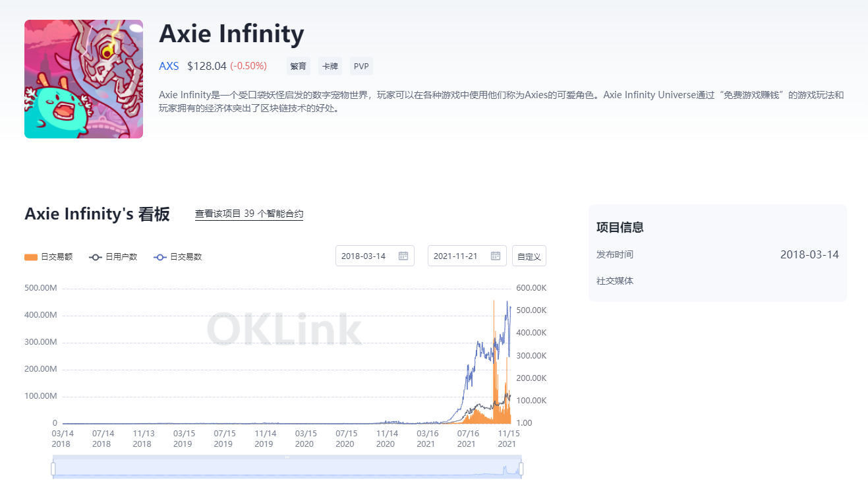
Task: Click the Axie Infinity title heading
Action: pyautogui.click(x=232, y=34)
